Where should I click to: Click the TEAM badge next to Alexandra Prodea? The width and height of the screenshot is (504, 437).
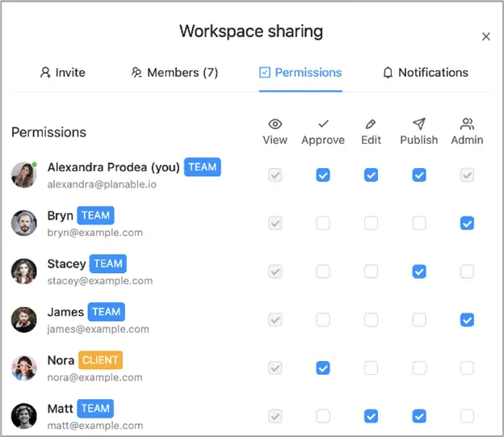[202, 167]
